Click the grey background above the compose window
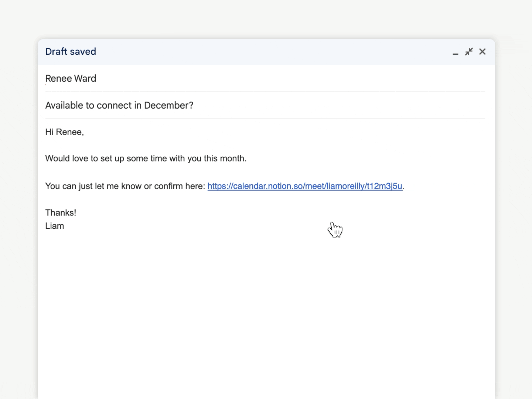Image resolution: width=532 pixels, height=399 pixels. click(266, 18)
